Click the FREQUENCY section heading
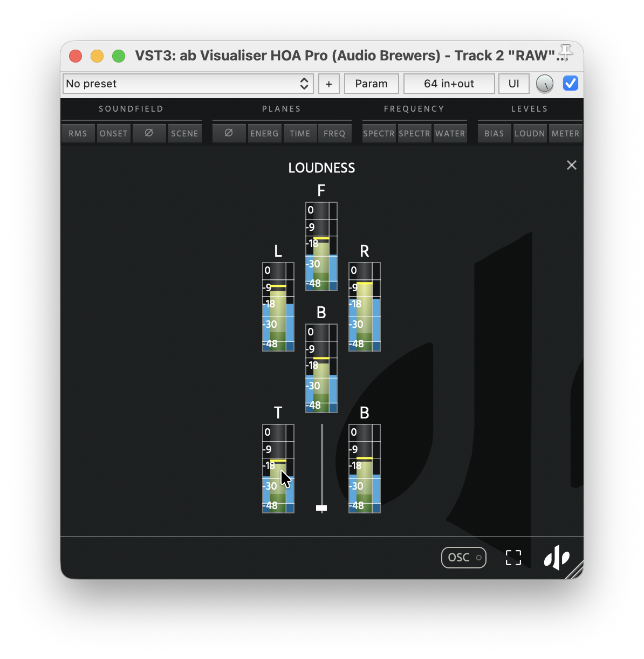Viewport: 644px width, 659px height. [414, 109]
